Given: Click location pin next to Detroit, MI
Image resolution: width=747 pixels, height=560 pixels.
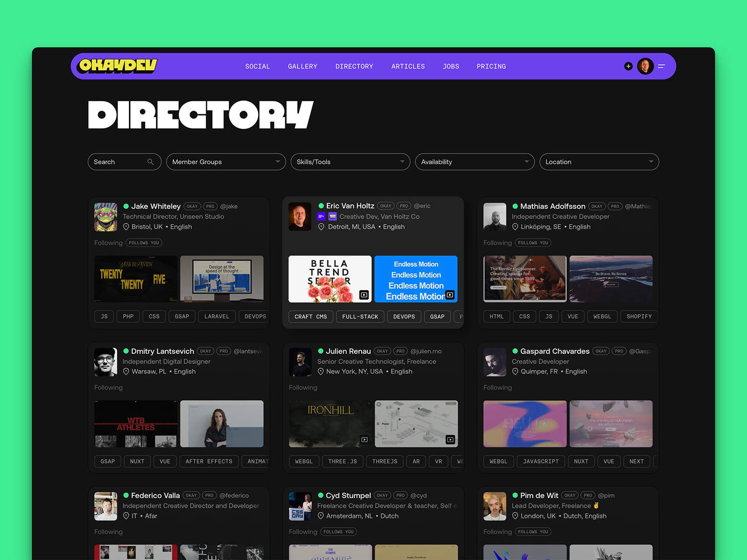Looking at the screenshot, I should (x=321, y=227).
